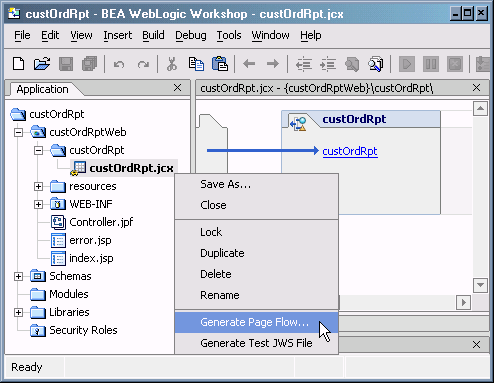Screen dimensions: 494x383
Task: Click the error.jsp file icon
Action: coord(58,240)
